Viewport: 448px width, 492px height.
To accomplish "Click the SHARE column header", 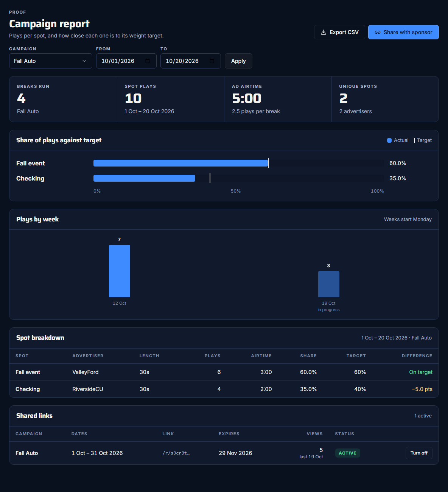I will (x=308, y=356).
